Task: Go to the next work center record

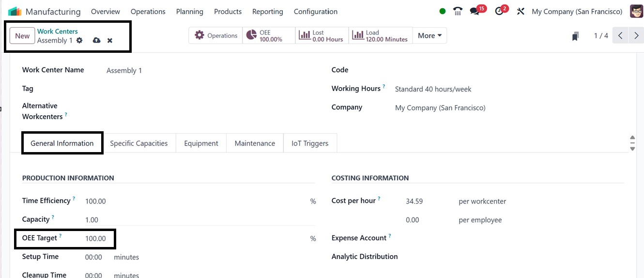Action: click(636, 35)
